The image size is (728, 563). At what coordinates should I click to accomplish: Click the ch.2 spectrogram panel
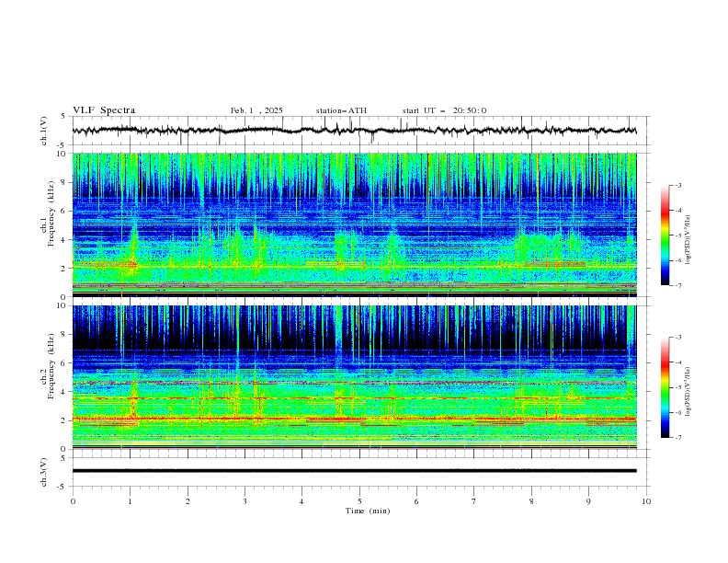click(354, 377)
